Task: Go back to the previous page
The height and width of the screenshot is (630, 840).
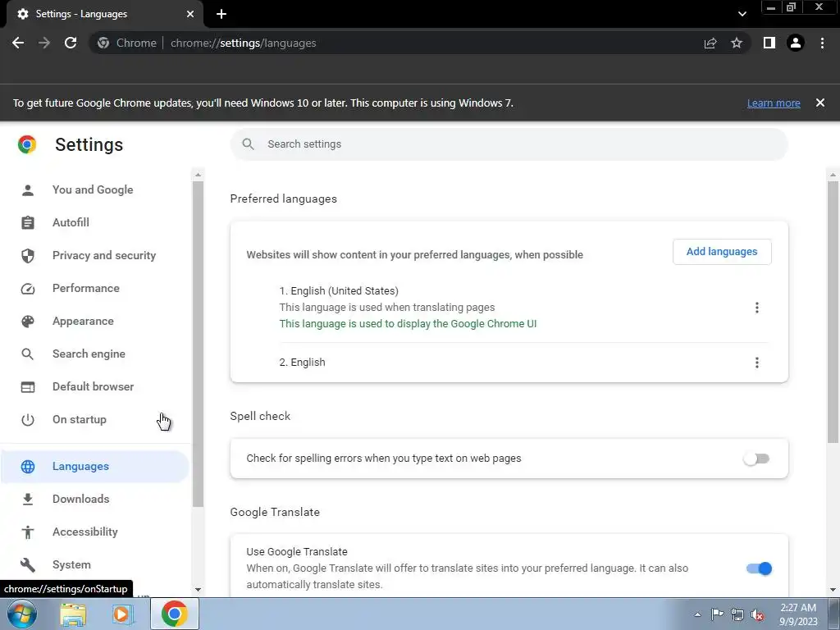Action: tap(18, 43)
